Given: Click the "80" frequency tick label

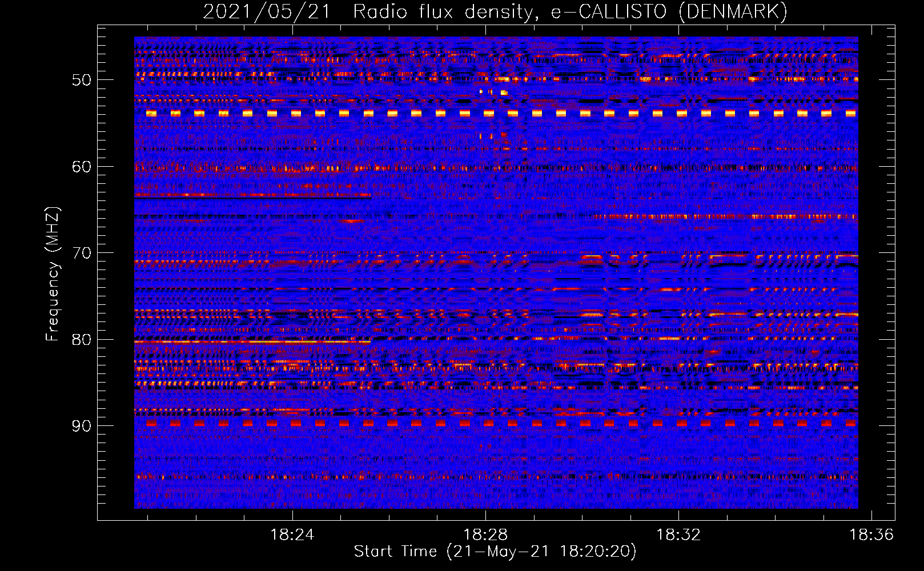Looking at the screenshot, I should (82, 340).
